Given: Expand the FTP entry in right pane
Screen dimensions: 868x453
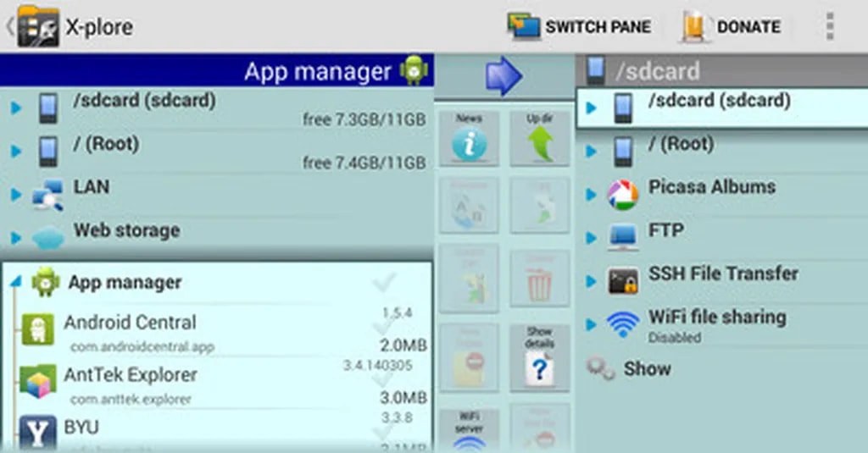Looking at the screenshot, I should tap(592, 238).
